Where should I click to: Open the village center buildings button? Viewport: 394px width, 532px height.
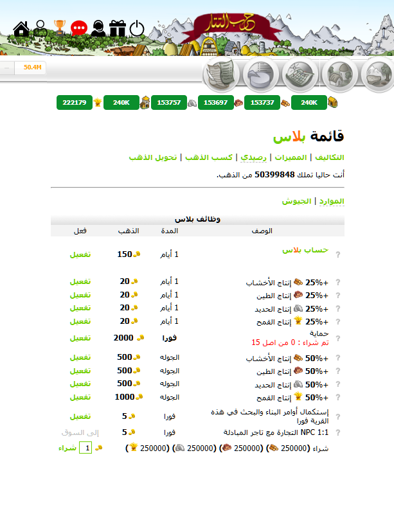pyautogui.click(x=339, y=75)
